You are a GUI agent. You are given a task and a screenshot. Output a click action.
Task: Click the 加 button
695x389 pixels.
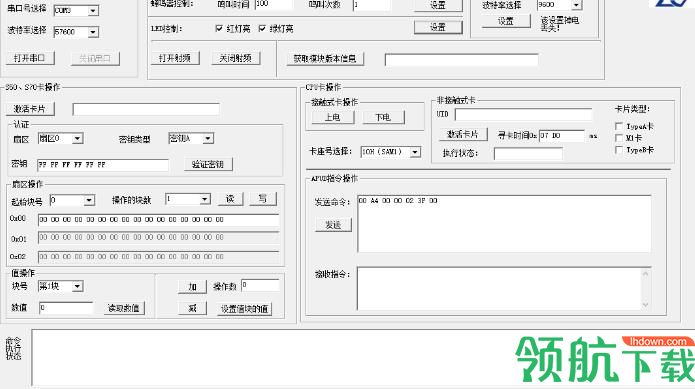[x=192, y=287]
